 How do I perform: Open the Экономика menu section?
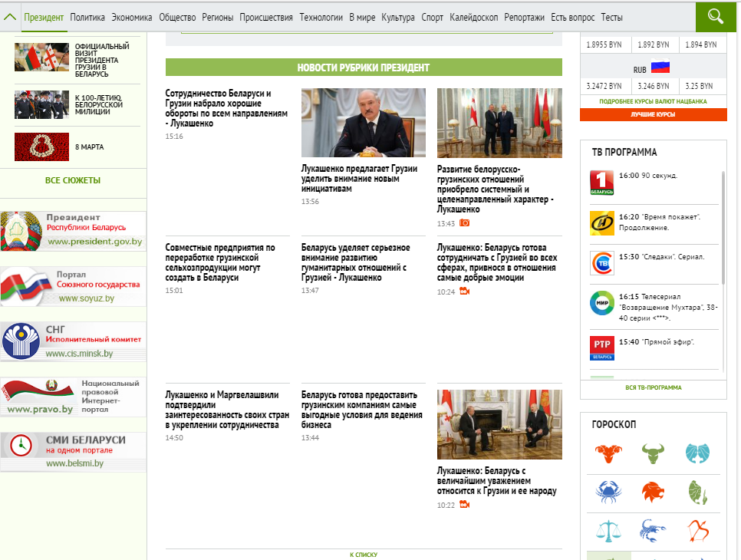[x=132, y=17]
